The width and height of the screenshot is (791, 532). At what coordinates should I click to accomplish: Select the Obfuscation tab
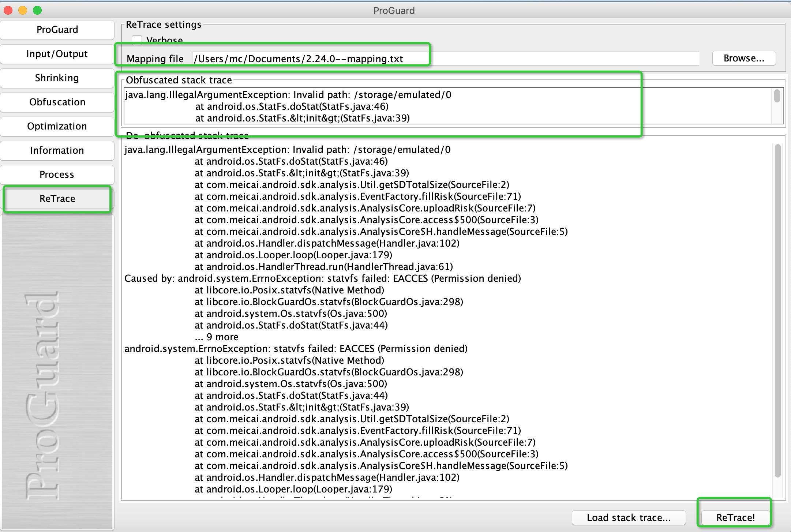pos(57,102)
